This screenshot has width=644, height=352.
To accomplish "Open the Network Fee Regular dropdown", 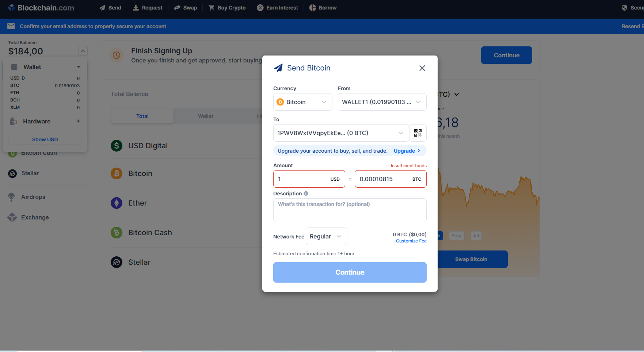I will click(x=326, y=236).
